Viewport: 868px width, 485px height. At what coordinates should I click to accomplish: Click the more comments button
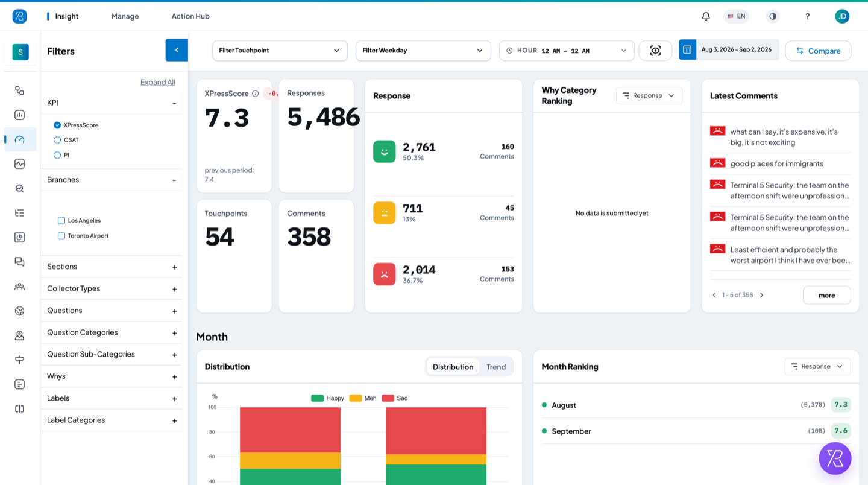pos(826,295)
